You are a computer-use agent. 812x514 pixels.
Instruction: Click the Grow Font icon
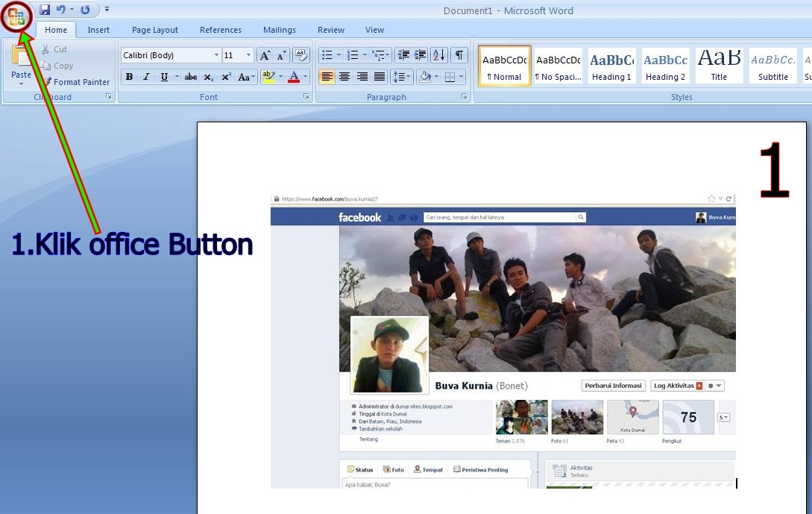[264, 55]
